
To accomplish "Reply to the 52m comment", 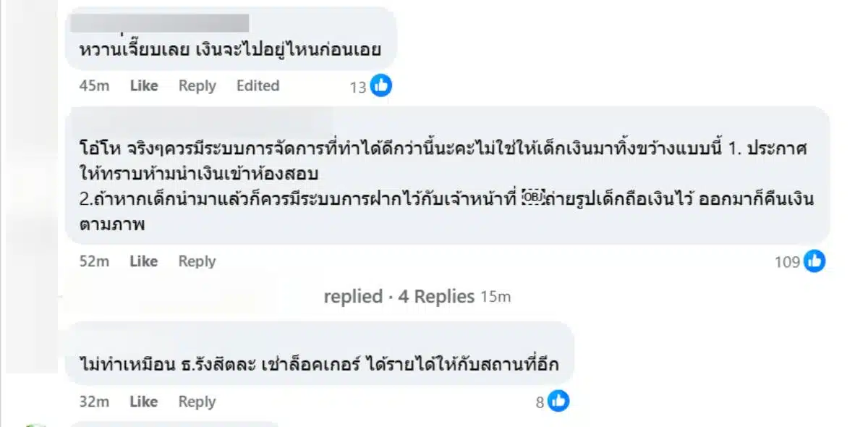I will 197,261.
